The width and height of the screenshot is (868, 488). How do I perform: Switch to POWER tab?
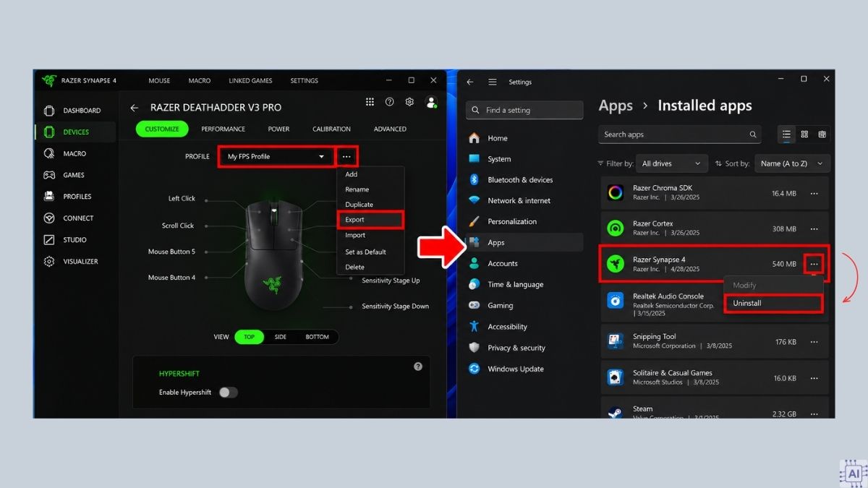pyautogui.click(x=278, y=129)
